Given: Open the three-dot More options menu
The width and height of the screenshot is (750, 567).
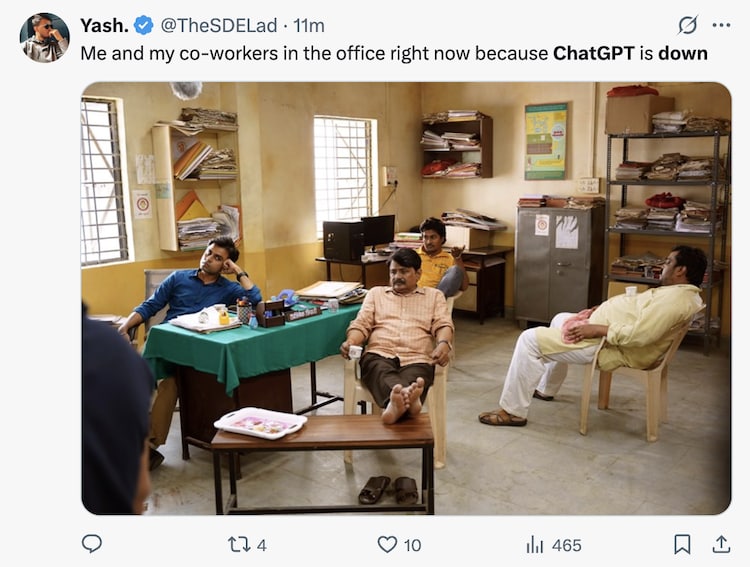Looking at the screenshot, I should click(721, 25).
